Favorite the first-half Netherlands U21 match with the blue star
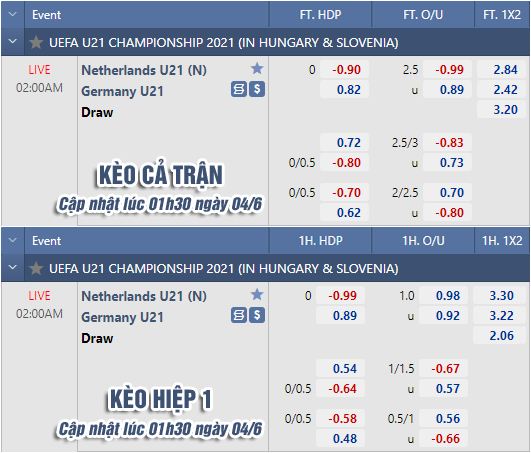 pos(257,294)
